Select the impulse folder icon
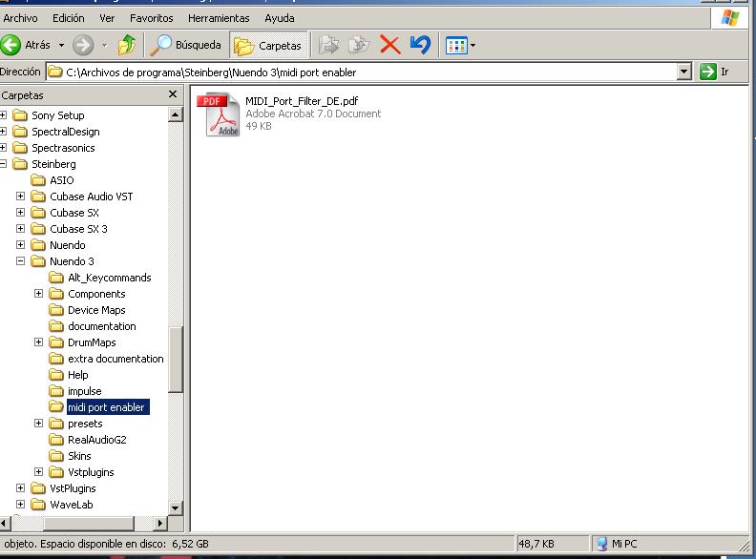This screenshot has width=756, height=559. 56,391
